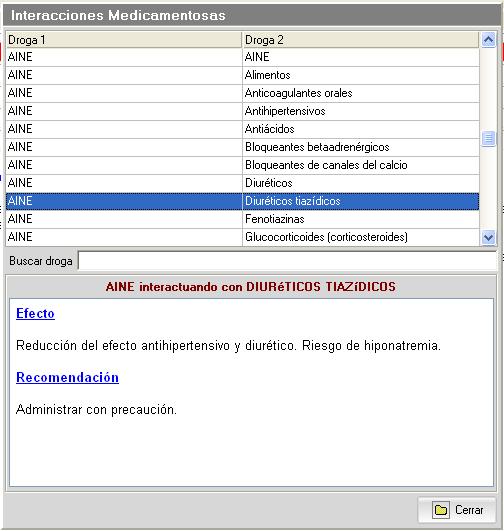Screen dimensions: 504x531
Task: Select the highlighted Diuréticos tiazídicos row
Action: click(x=243, y=201)
